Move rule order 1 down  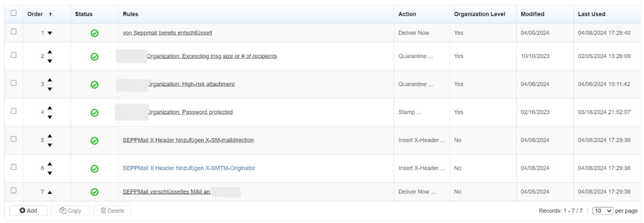(50, 33)
